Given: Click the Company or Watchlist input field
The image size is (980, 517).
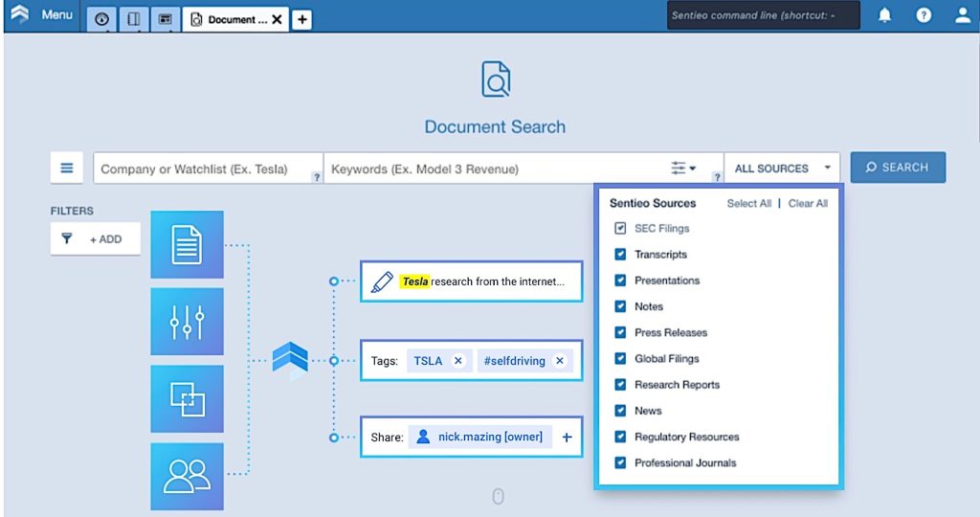Looking at the screenshot, I should coord(206,169).
